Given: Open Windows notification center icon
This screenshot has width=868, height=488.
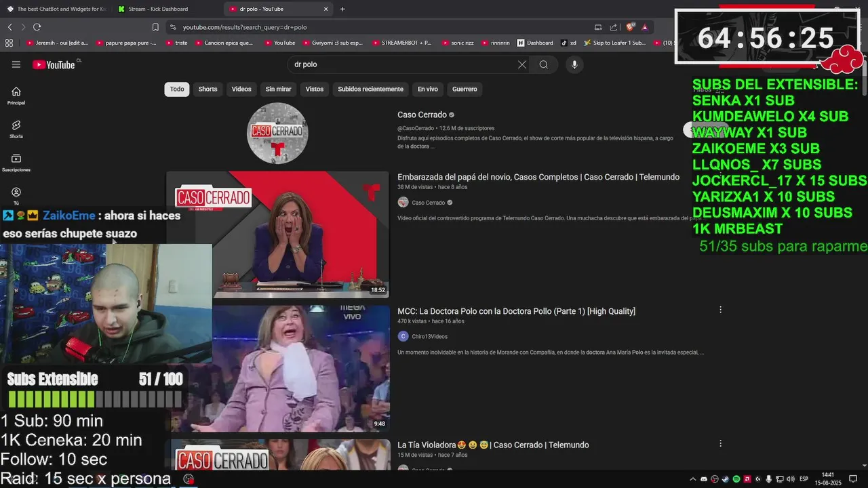Looking at the screenshot, I should pyautogui.click(x=853, y=479).
